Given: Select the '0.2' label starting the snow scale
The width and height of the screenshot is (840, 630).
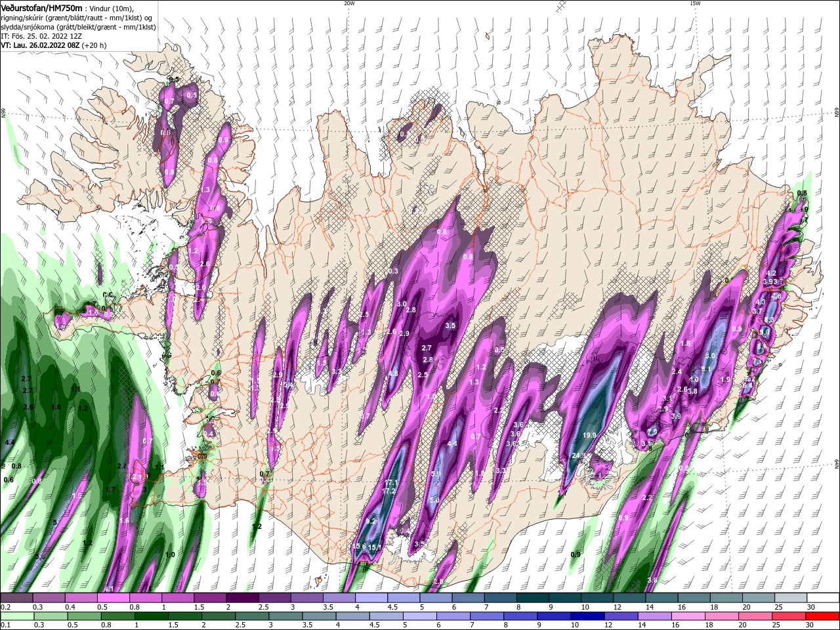Looking at the screenshot, I should coord(5,607).
